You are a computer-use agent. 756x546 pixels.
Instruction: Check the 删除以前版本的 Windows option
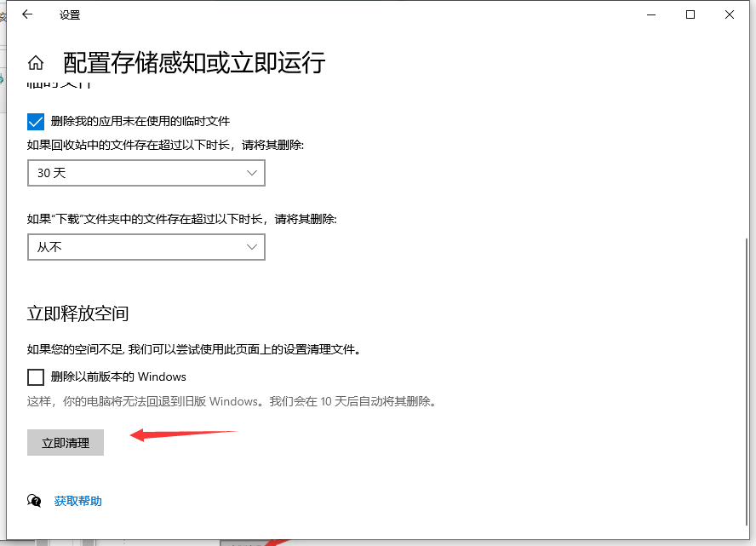pyautogui.click(x=35, y=376)
